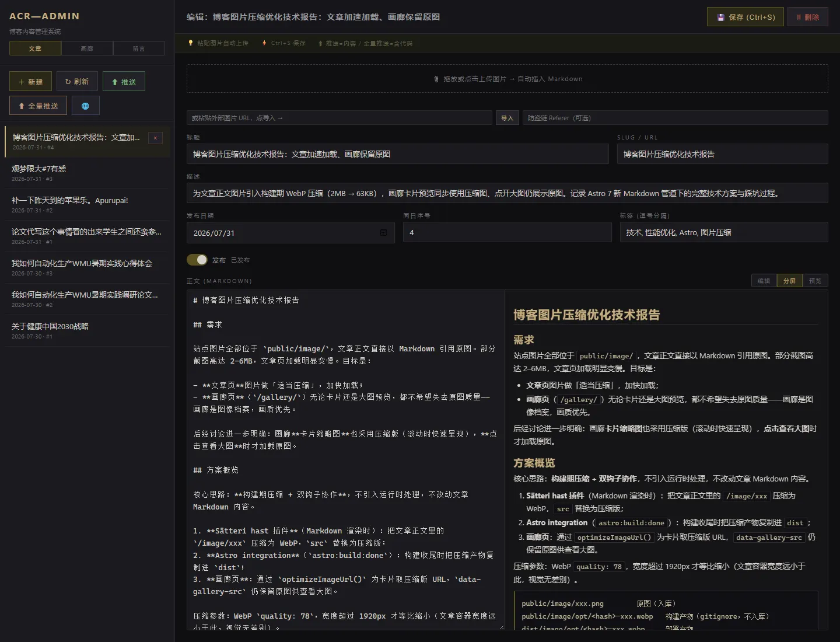Click into the 标签 tags field
Viewport: 840px width, 642px height.
tap(724, 232)
